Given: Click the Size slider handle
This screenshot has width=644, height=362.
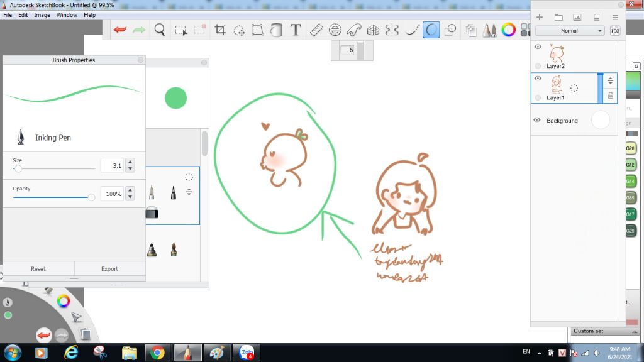Looking at the screenshot, I should point(18,168).
